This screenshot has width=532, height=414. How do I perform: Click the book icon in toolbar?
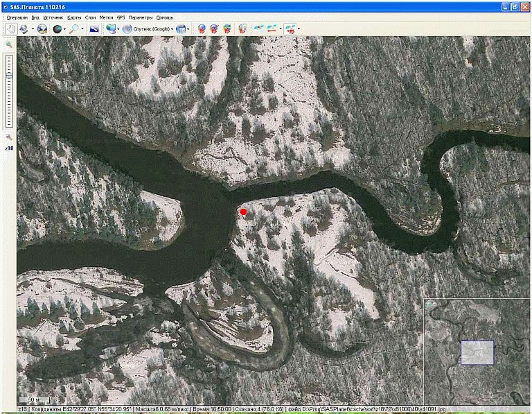pyautogui.click(x=242, y=29)
